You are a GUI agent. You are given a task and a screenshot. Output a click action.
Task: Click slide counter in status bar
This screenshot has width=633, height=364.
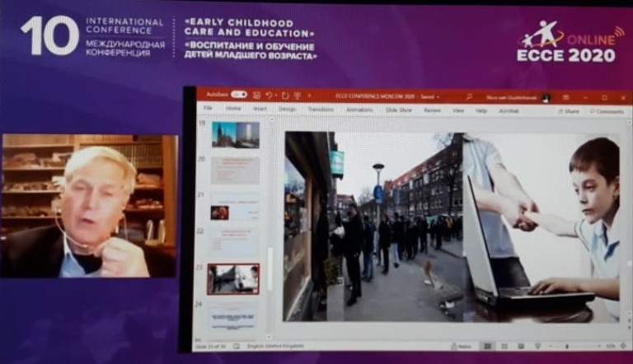211,346
